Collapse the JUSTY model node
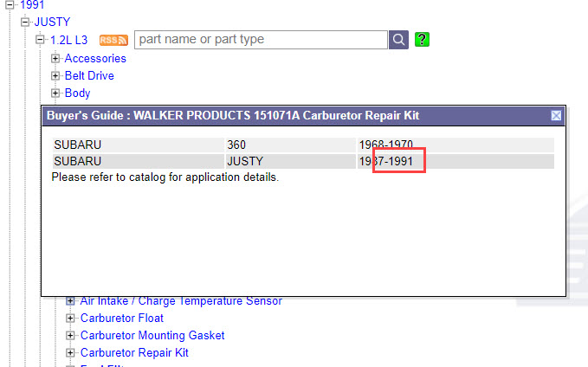Screen dimensions: 588x367 pyautogui.click(x=25, y=23)
